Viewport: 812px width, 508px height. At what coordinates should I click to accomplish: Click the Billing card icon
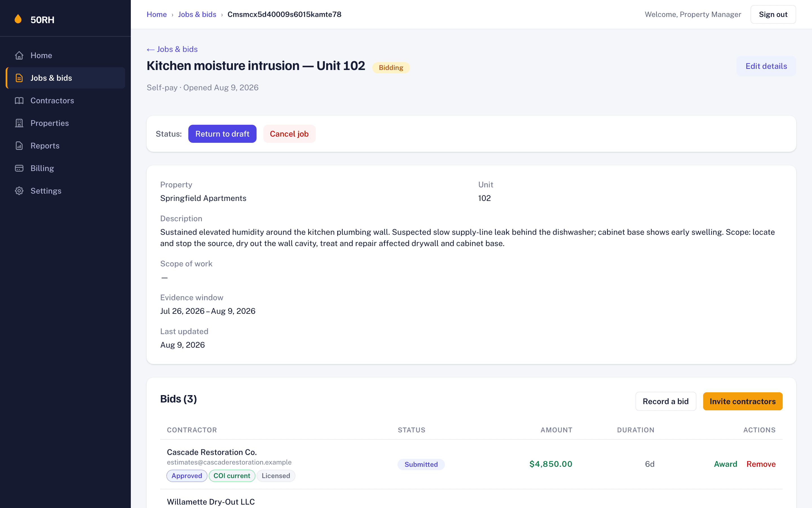coord(19,168)
